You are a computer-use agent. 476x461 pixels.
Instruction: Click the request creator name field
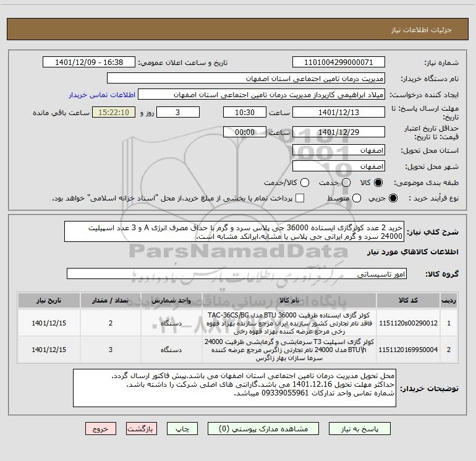point(261,94)
